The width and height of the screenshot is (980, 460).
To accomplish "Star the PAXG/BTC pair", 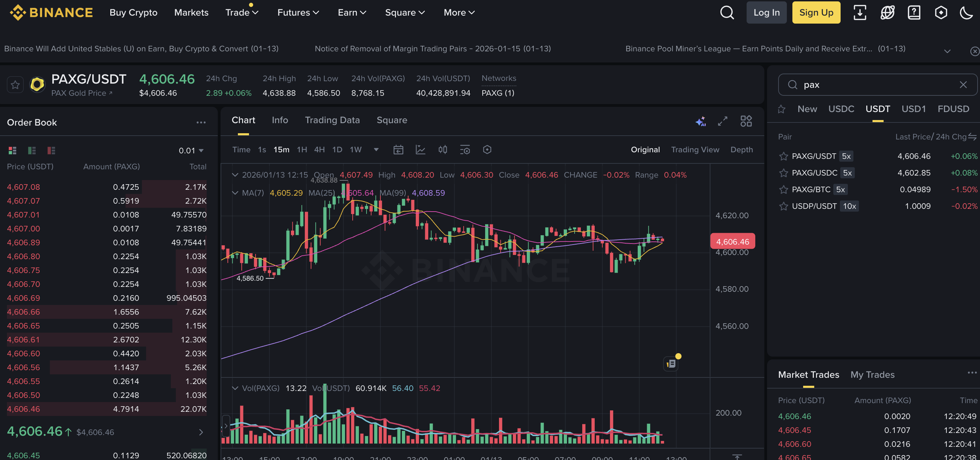I will pos(783,189).
